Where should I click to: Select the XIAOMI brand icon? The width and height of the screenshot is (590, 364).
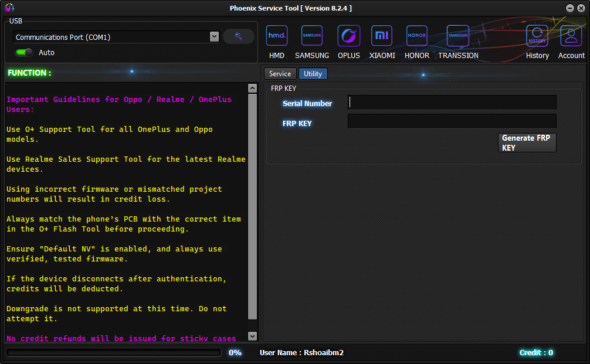pos(382,36)
